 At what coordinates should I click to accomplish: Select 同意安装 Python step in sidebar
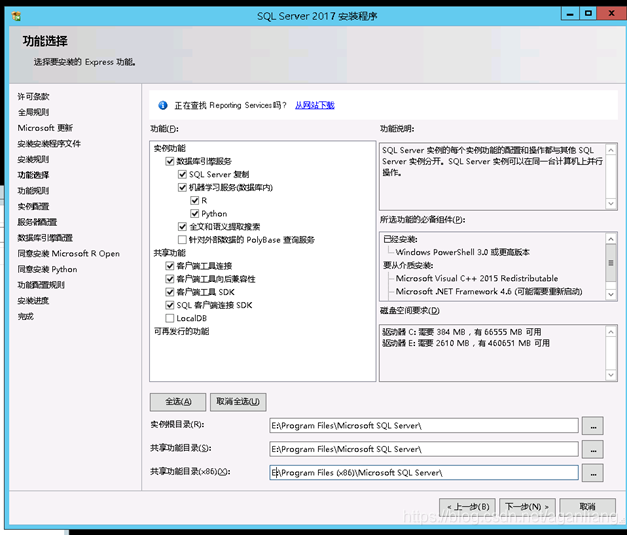pos(48,269)
